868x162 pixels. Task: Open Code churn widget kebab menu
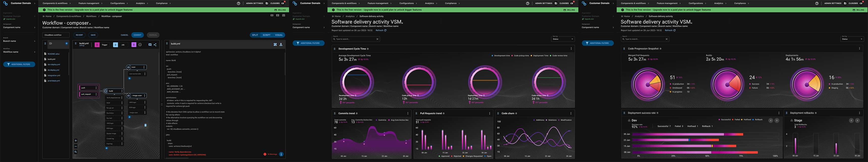click(571, 113)
